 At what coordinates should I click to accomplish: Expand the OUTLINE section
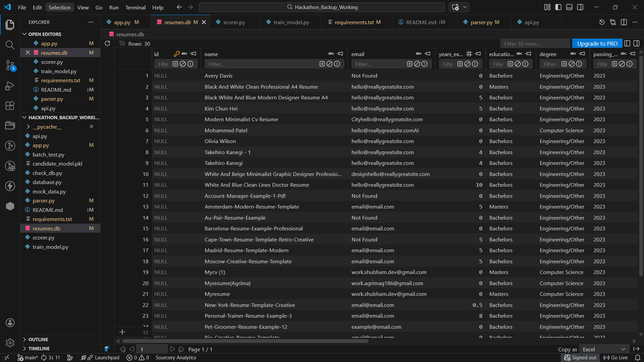[x=38, y=340]
